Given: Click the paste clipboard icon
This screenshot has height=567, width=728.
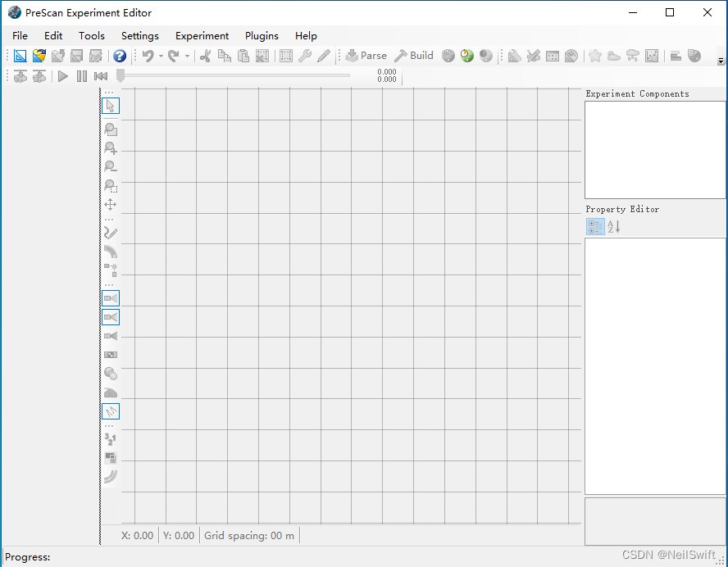Looking at the screenshot, I should tap(243, 56).
